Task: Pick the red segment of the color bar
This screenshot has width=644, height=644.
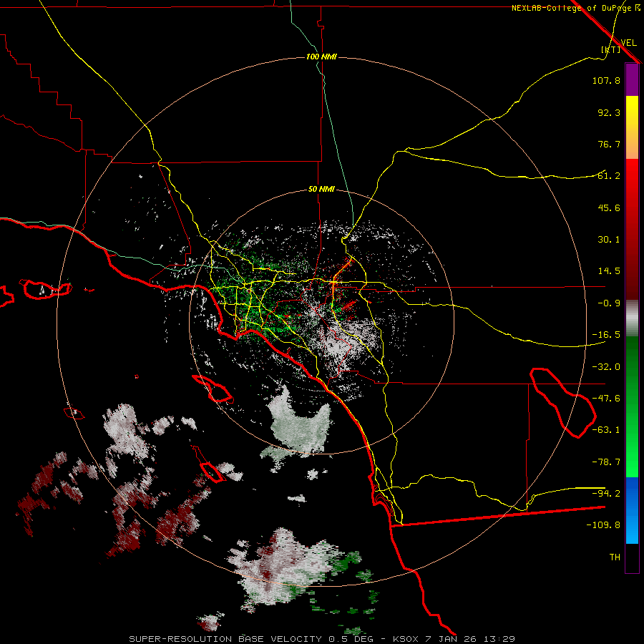Action: click(632, 229)
